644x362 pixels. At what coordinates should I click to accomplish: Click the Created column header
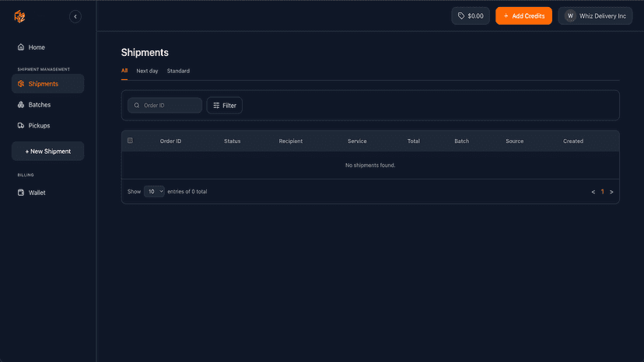click(573, 141)
